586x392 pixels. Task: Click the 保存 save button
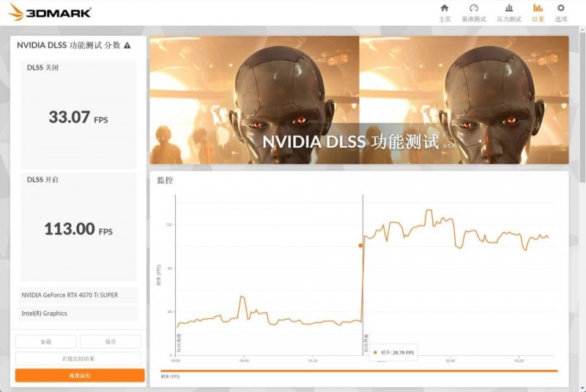coord(111,341)
